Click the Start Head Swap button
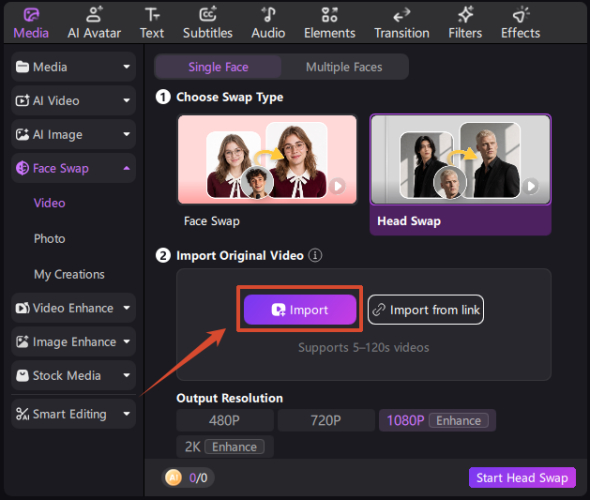590x500 pixels. pyautogui.click(x=522, y=477)
